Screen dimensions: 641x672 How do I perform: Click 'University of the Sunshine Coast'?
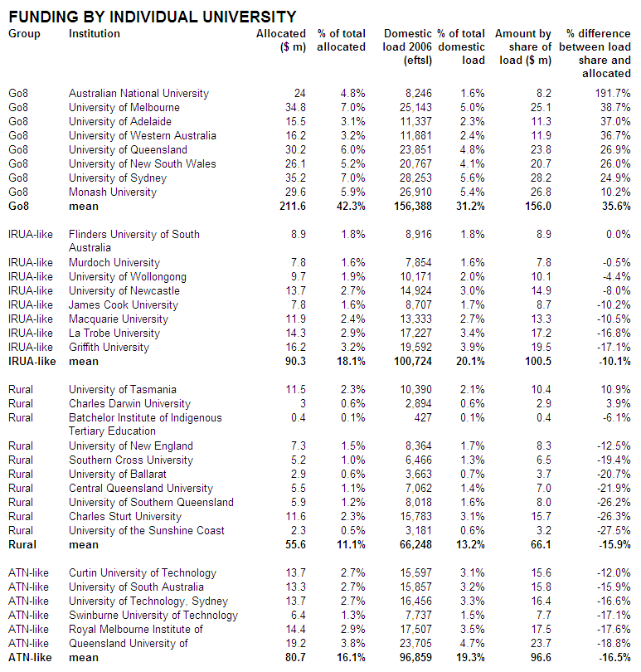147,531
